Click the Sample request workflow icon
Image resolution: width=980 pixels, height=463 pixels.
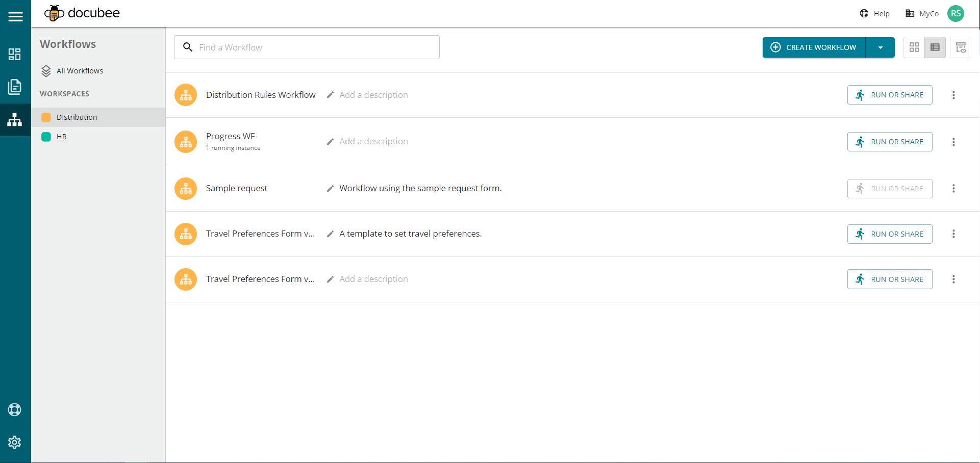coord(186,189)
